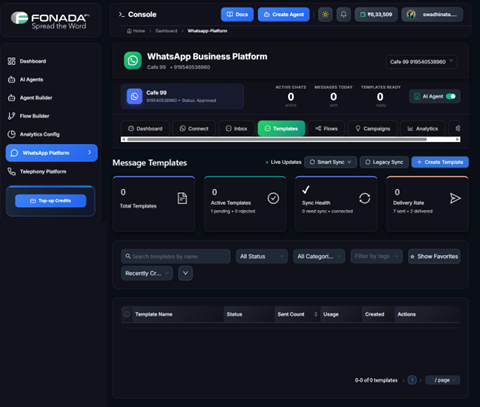Click the Create Template button
Screen dimensions: 480x407
[440, 162]
